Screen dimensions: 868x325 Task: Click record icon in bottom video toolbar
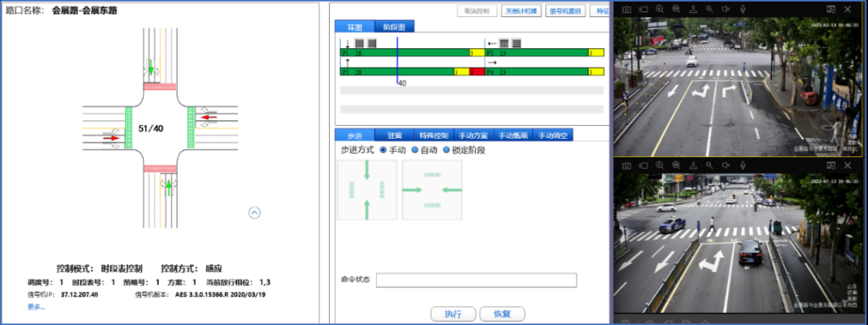643,165
